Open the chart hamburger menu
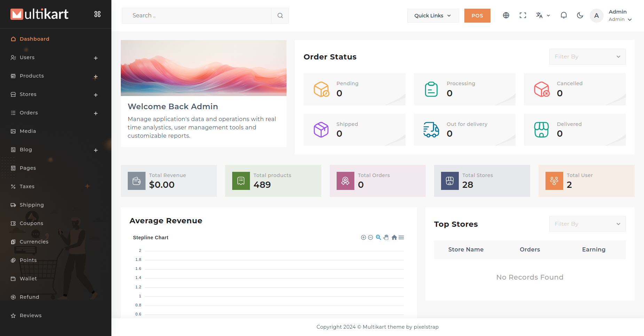The width and height of the screenshot is (644, 336). pyautogui.click(x=401, y=238)
